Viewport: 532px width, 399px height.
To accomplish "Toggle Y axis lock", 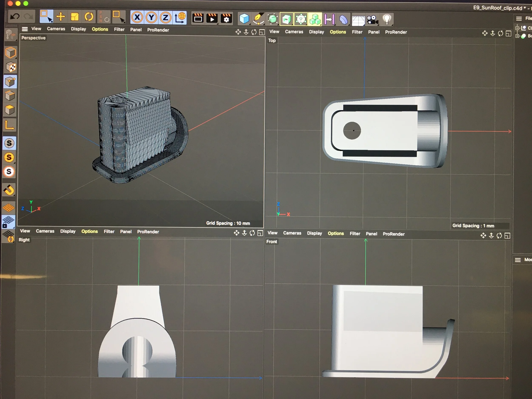I will pyautogui.click(x=151, y=17).
